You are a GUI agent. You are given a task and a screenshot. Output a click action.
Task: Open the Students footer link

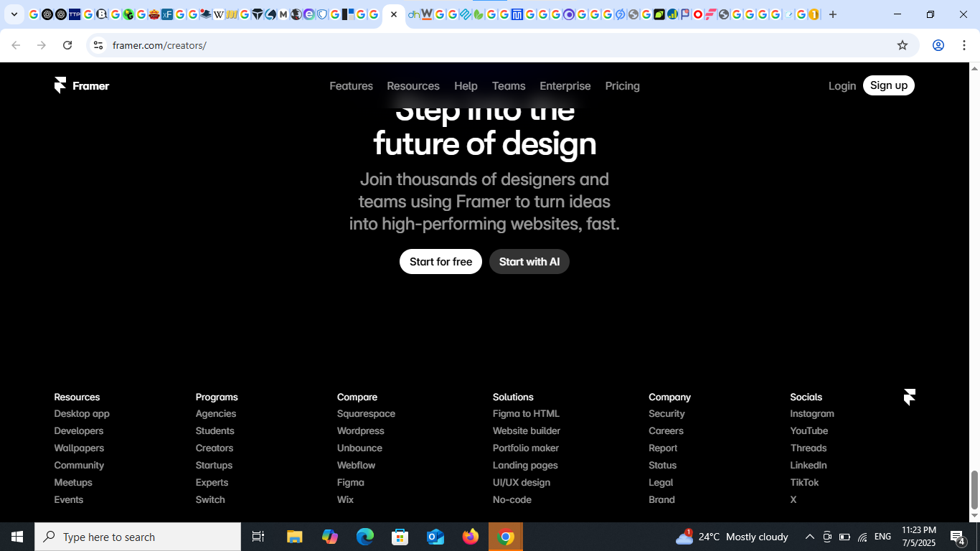click(215, 431)
